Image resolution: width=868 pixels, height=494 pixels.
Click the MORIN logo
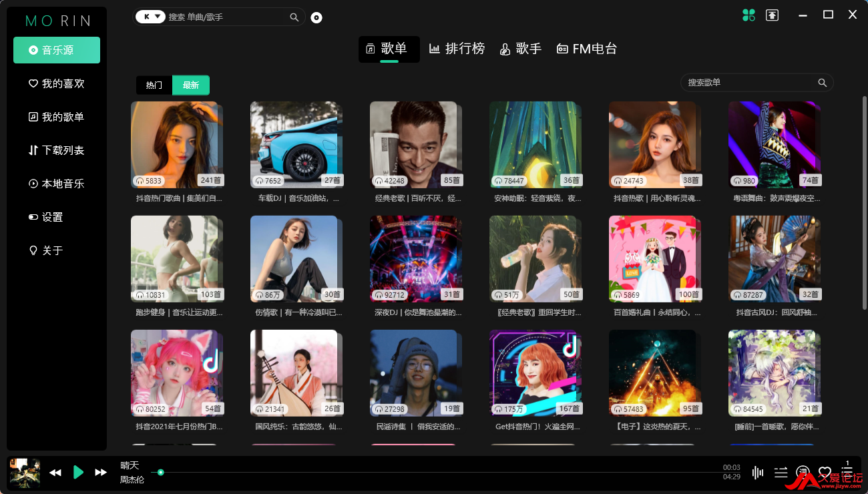(57, 21)
